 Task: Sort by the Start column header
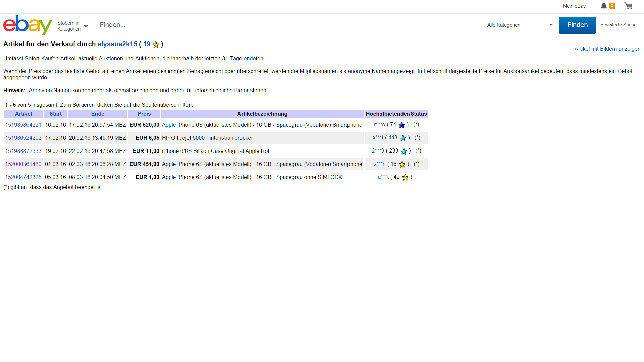pos(56,114)
